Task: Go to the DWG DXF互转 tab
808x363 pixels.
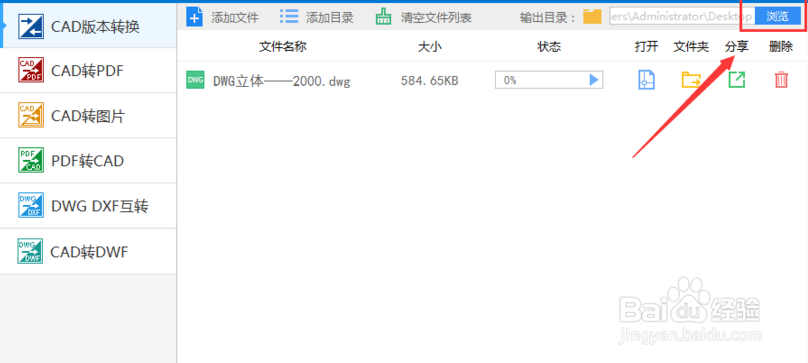Action: [88, 206]
